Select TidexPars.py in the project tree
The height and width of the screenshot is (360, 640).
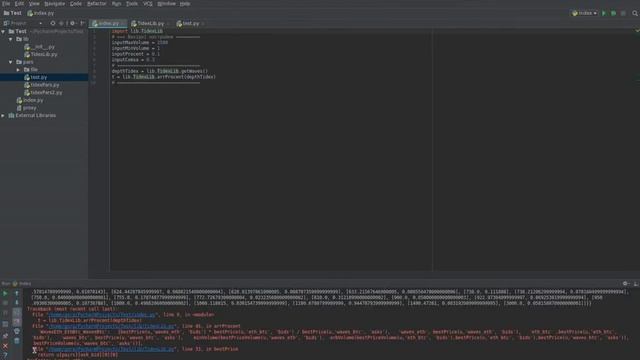[42, 85]
